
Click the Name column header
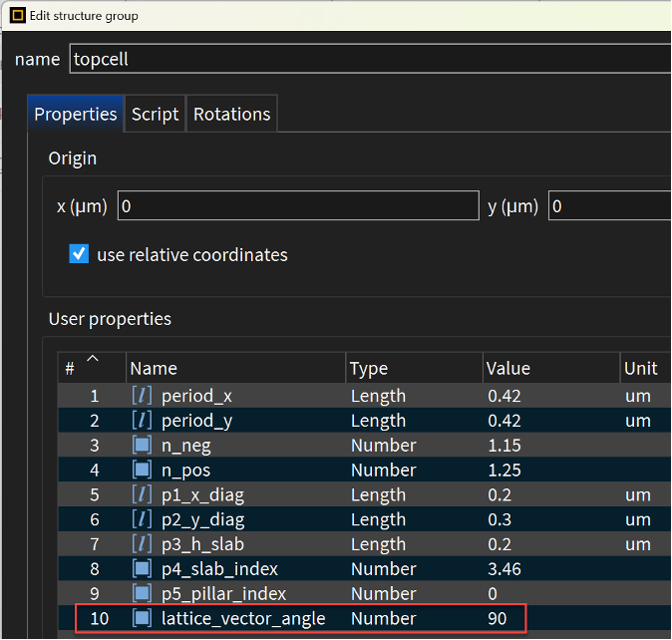tap(235, 368)
